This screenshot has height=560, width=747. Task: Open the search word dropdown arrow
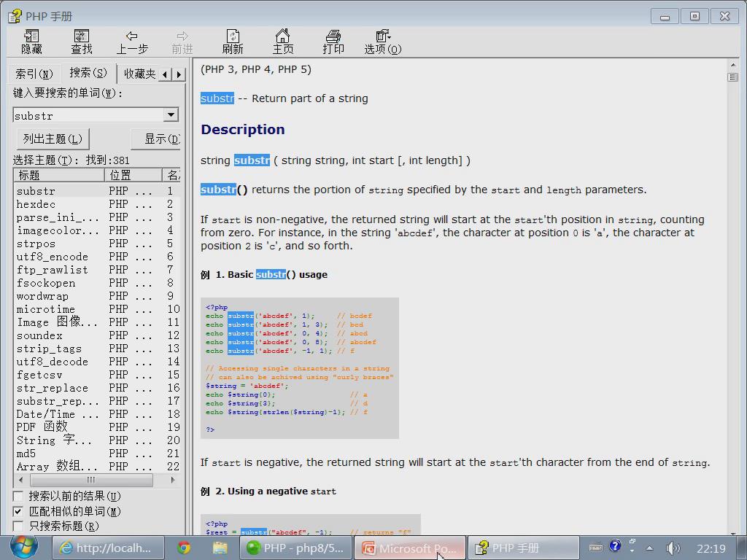(x=171, y=114)
